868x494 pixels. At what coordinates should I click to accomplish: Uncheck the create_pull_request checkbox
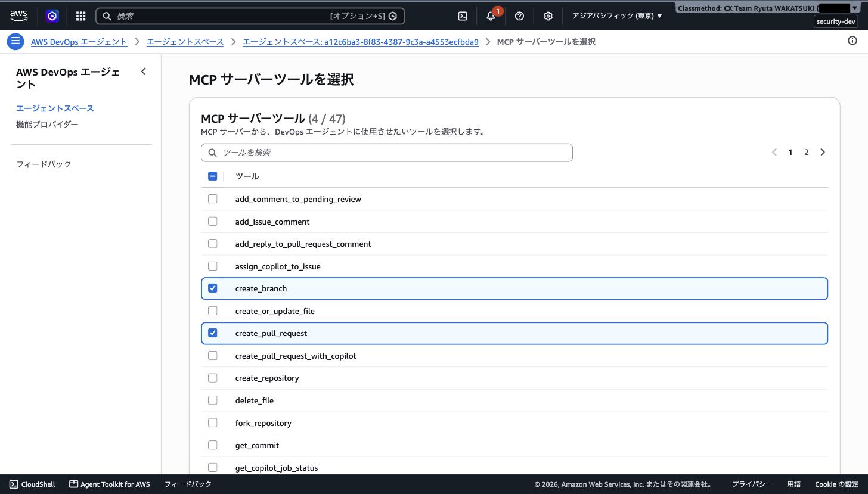click(x=212, y=333)
